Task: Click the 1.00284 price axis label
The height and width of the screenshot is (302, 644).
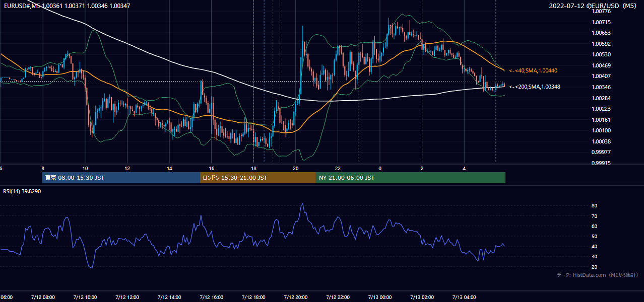Action: [602, 98]
